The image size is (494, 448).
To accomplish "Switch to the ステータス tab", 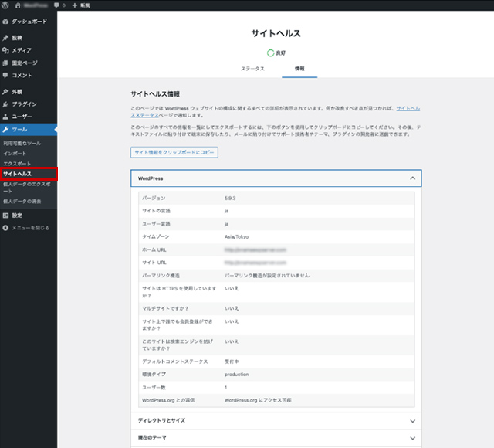I will [252, 69].
